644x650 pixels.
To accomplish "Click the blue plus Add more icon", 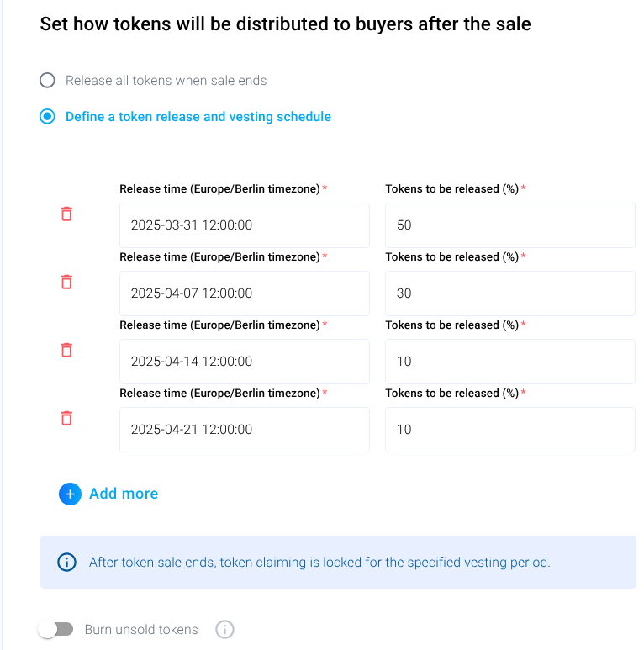I will (x=70, y=494).
